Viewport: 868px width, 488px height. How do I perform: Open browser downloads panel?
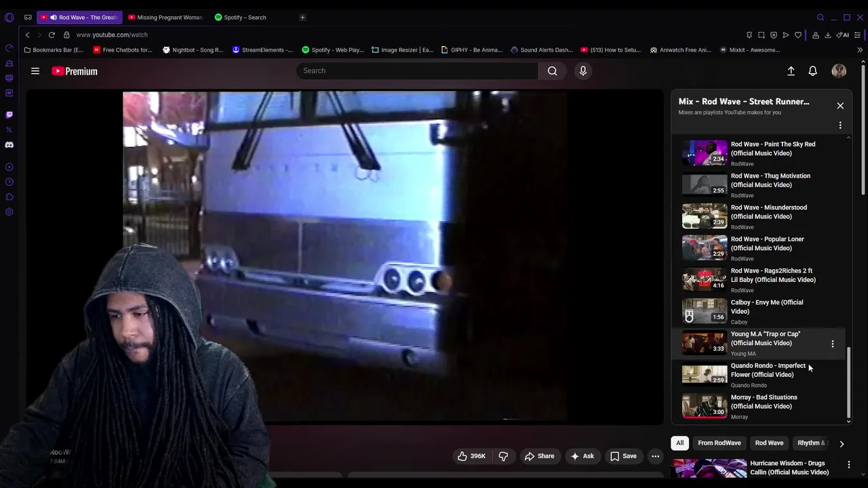[x=828, y=35]
